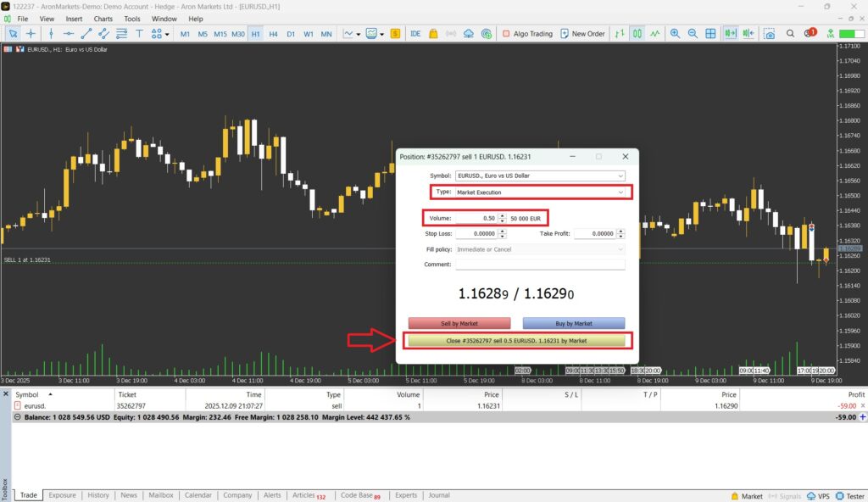Open the Charts menu

coord(103,19)
